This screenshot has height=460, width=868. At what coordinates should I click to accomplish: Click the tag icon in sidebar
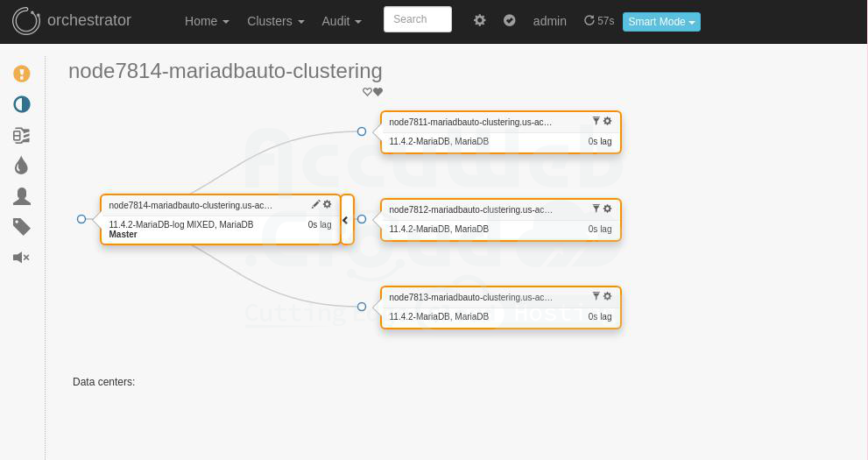click(22, 227)
